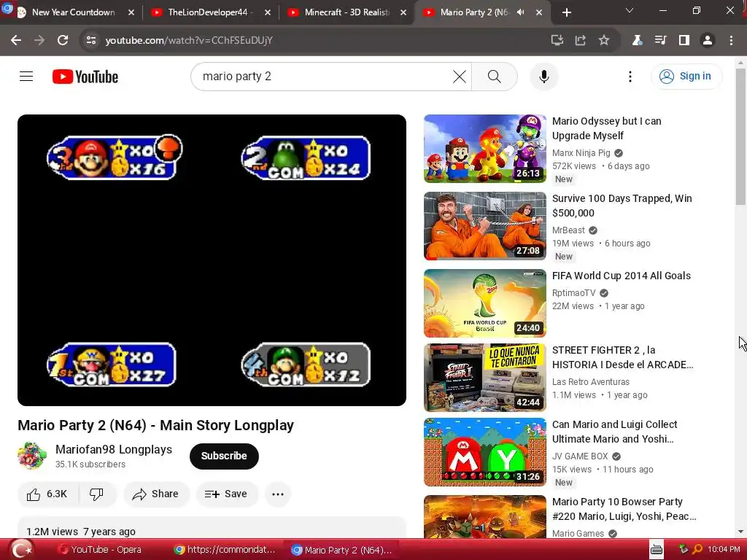
Task: Bookmark this tab with star icon
Action: tap(603, 41)
